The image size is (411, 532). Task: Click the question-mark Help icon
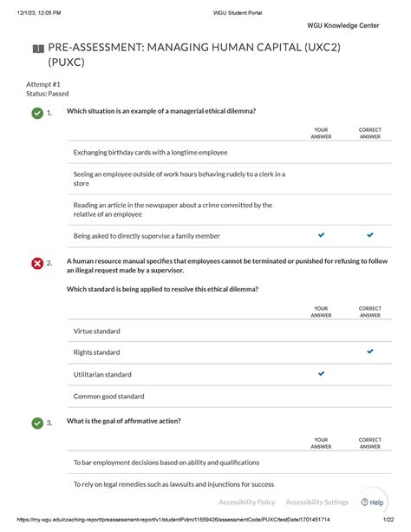(364, 502)
